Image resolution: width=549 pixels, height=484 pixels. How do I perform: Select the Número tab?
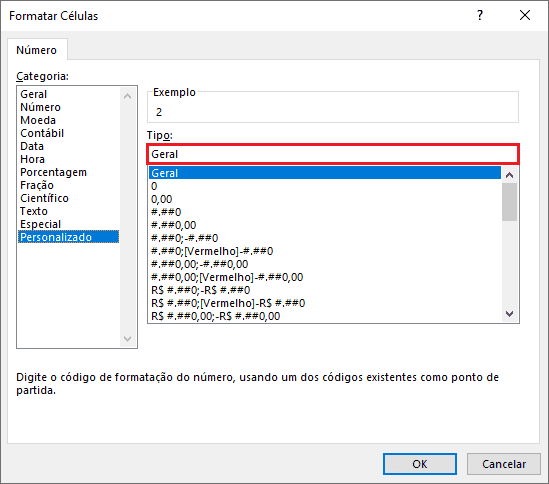tap(37, 50)
